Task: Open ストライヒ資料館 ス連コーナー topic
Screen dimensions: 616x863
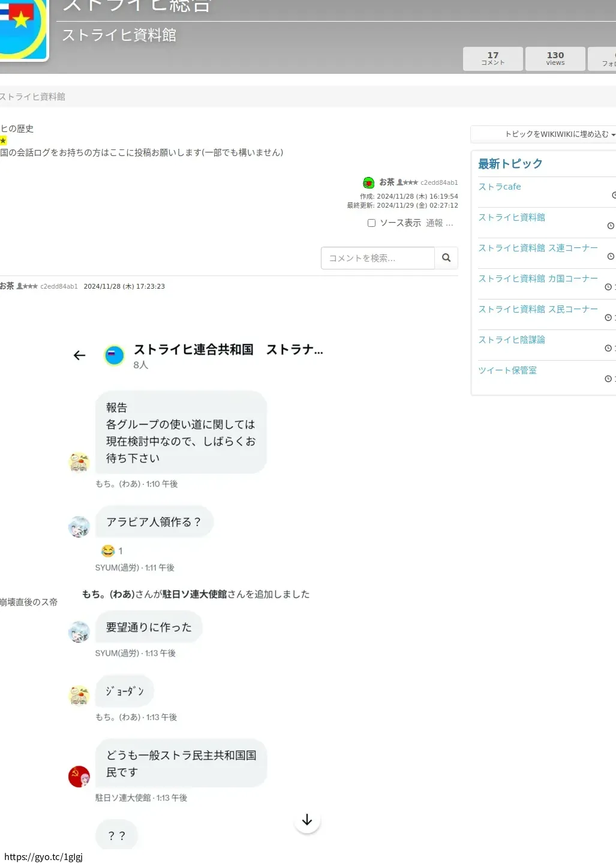Action: coord(537,248)
